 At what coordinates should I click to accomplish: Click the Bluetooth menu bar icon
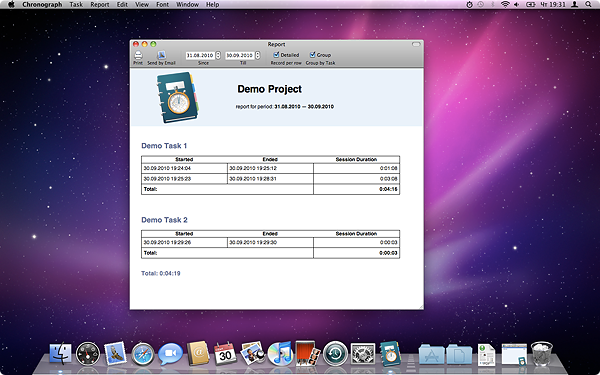click(493, 5)
